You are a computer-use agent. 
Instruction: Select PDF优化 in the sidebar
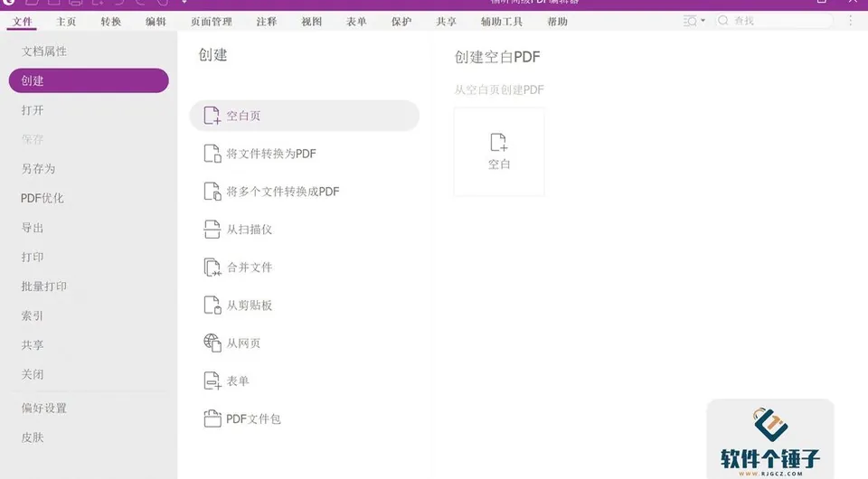point(89,198)
